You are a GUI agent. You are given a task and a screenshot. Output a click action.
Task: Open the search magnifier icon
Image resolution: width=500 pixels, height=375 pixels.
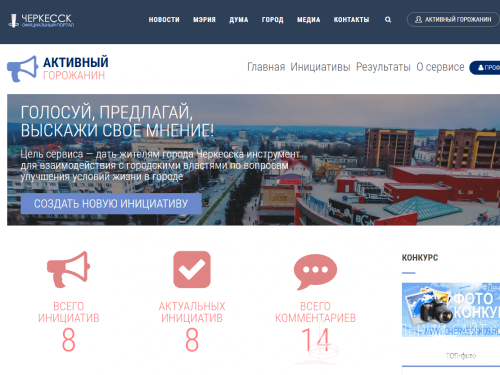tap(388, 20)
